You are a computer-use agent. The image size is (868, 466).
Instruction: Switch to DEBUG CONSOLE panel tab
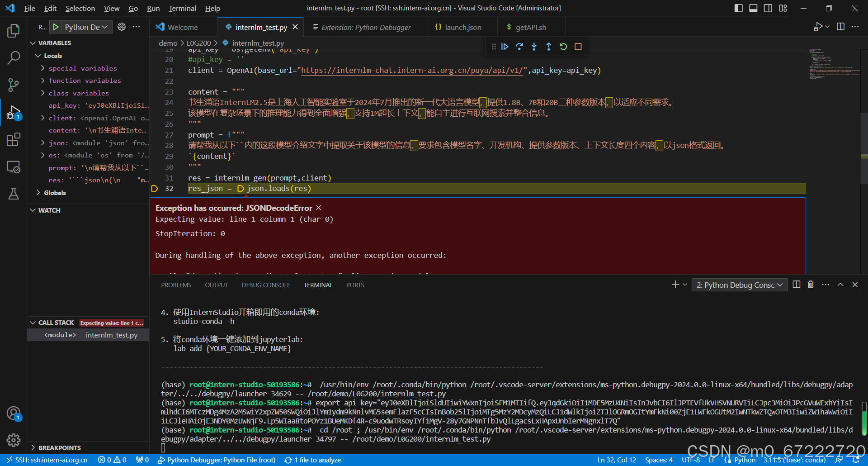[266, 285]
